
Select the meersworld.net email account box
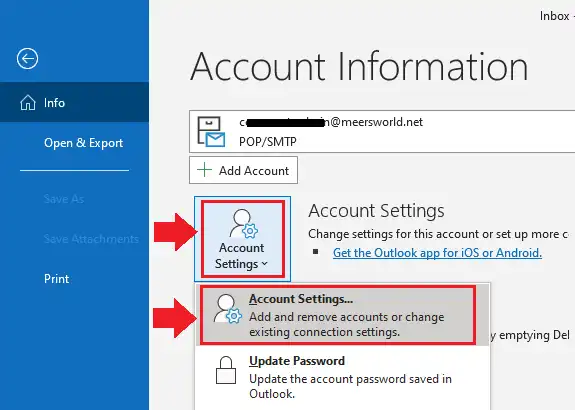[x=382, y=131]
